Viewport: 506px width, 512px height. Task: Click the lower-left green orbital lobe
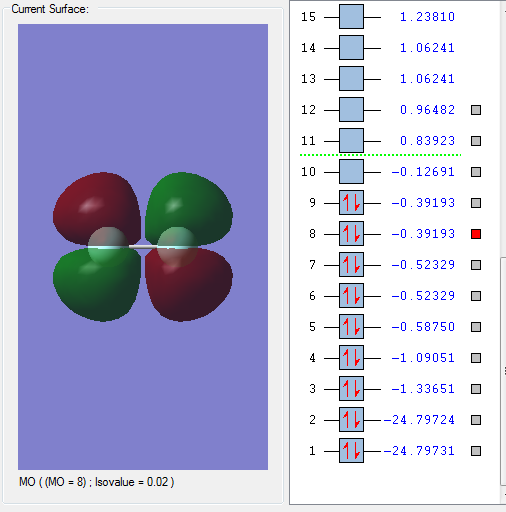pyautogui.click(x=97, y=287)
